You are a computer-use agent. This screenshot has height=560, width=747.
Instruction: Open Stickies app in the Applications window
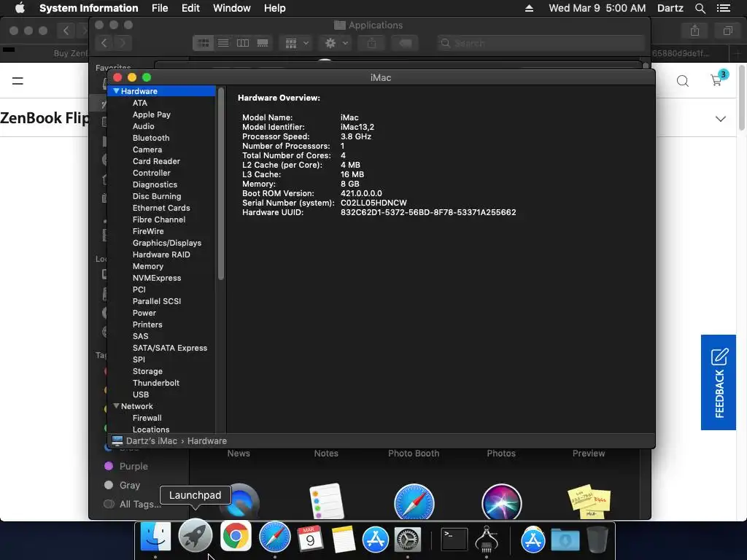click(x=589, y=502)
